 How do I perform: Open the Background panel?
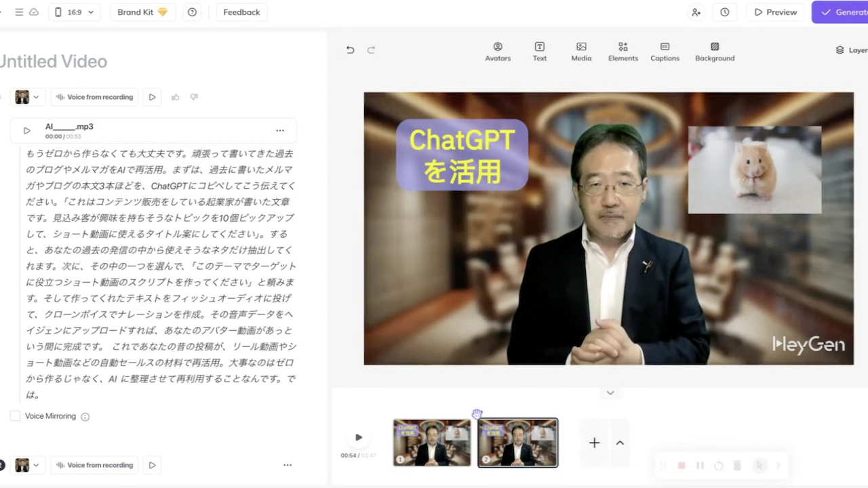(x=715, y=52)
